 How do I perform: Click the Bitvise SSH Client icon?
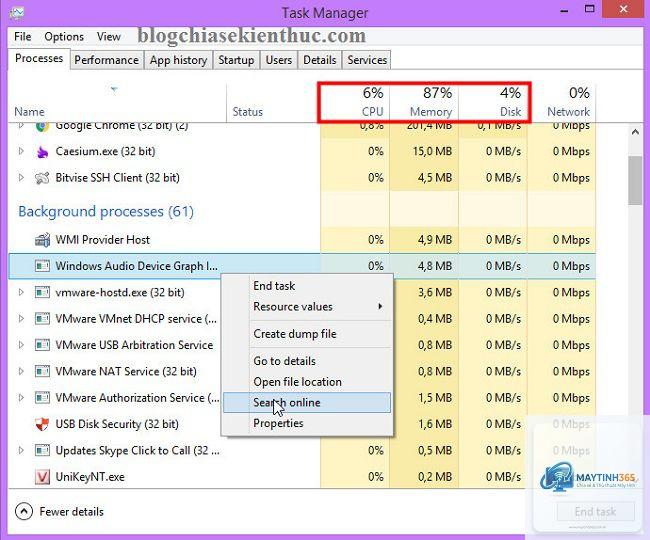pos(42,178)
